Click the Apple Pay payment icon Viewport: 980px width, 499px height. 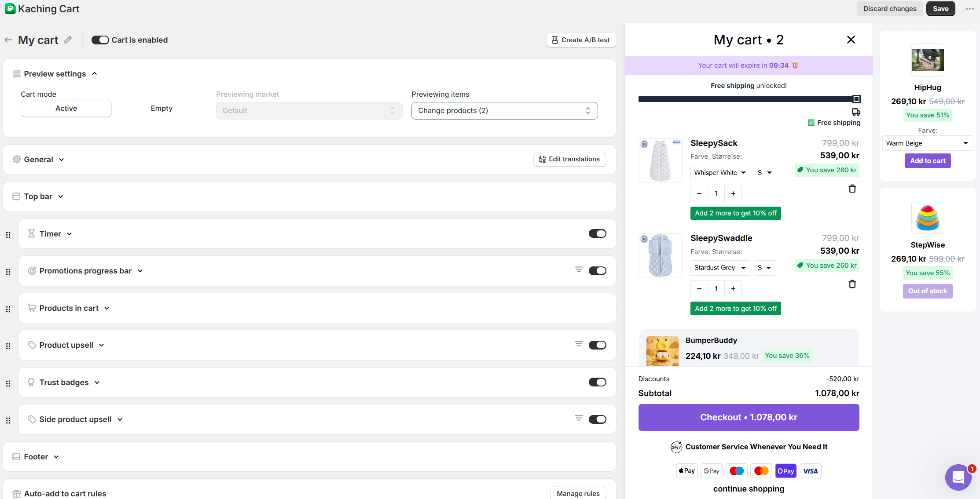(x=687, y=471)
